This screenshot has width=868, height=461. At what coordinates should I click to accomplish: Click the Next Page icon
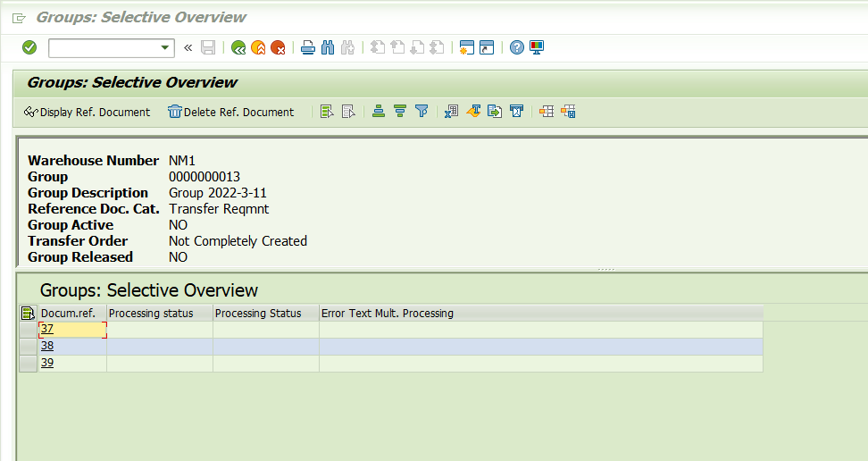coord(417,47)
